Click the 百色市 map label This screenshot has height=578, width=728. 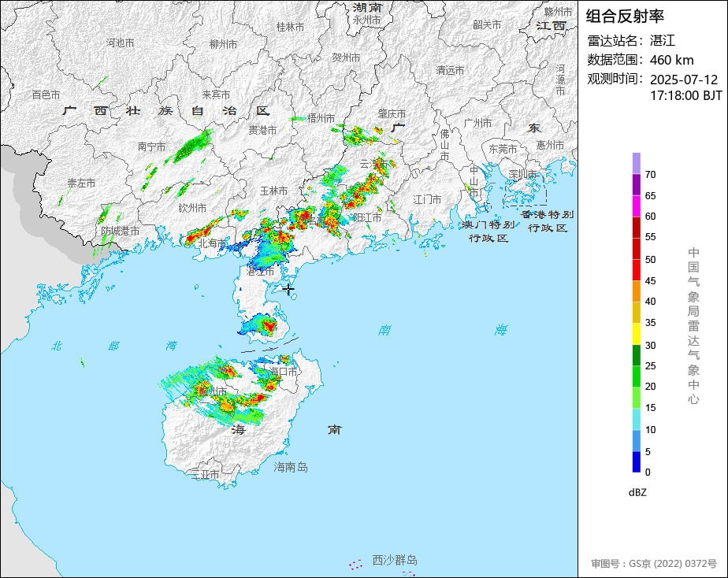[x=46, y=95]
